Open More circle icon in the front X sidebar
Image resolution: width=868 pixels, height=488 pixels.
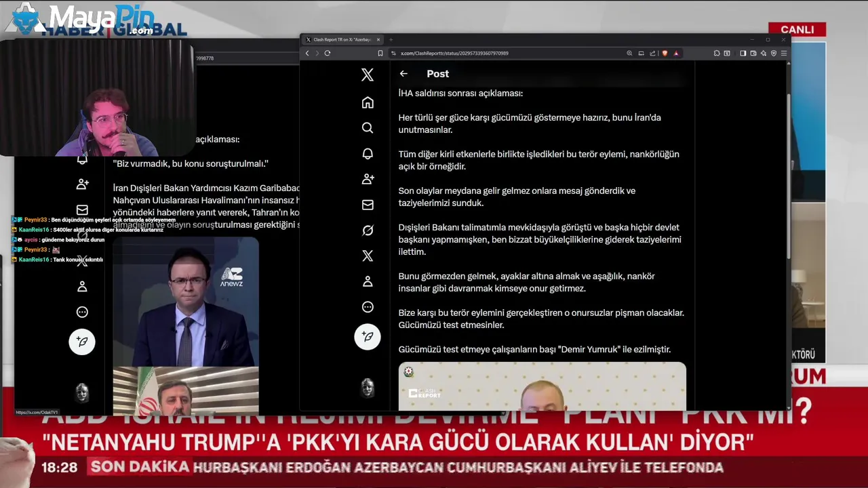(x=368, y=307)
